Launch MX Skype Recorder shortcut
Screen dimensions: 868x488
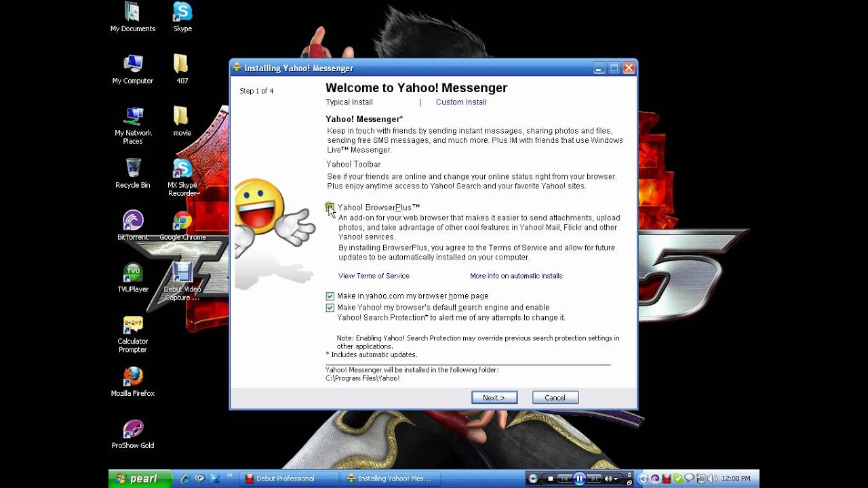pyautogui.click(x=182, y=178)
